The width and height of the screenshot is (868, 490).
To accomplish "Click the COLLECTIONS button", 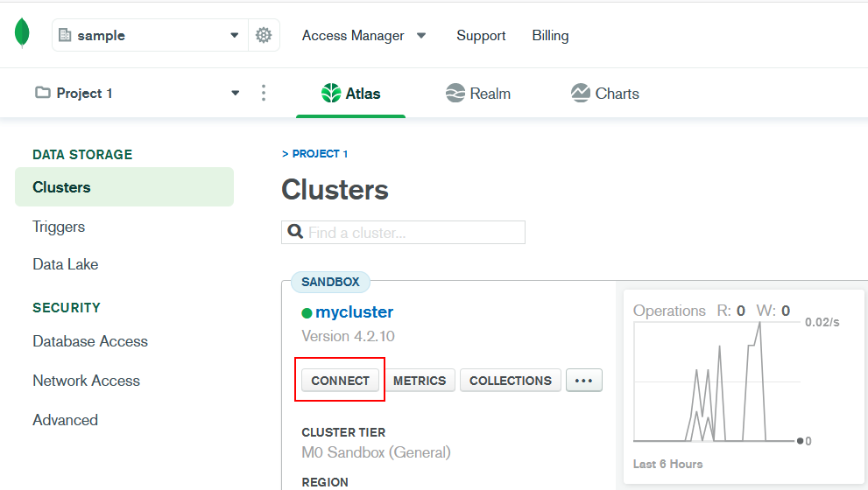I will (511, 381).
